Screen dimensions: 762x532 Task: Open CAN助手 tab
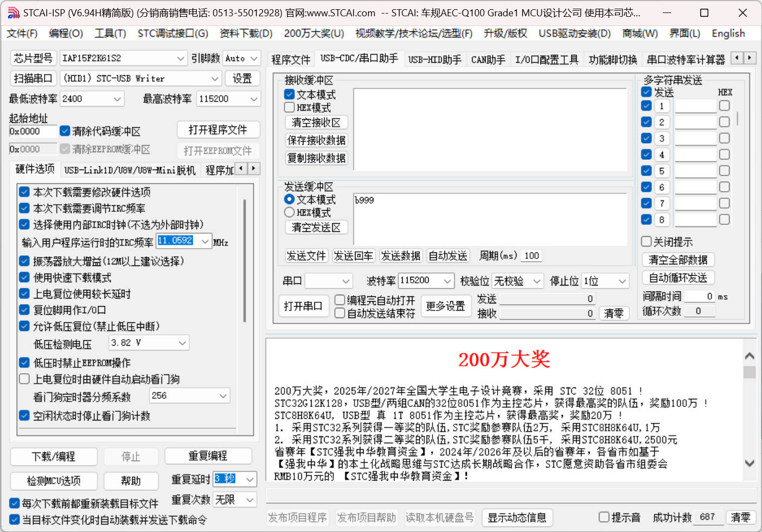[488, 60]
